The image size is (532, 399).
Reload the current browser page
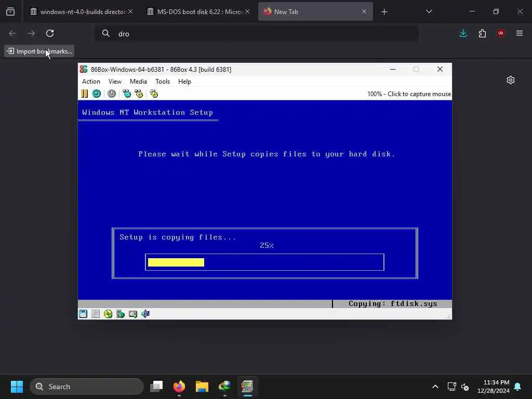coord(50,33)
